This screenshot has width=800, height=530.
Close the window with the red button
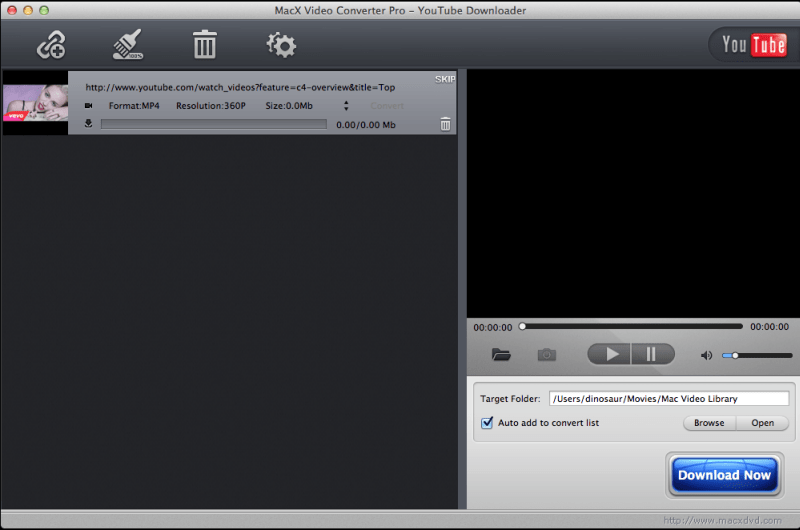click(x=12, y=10)
